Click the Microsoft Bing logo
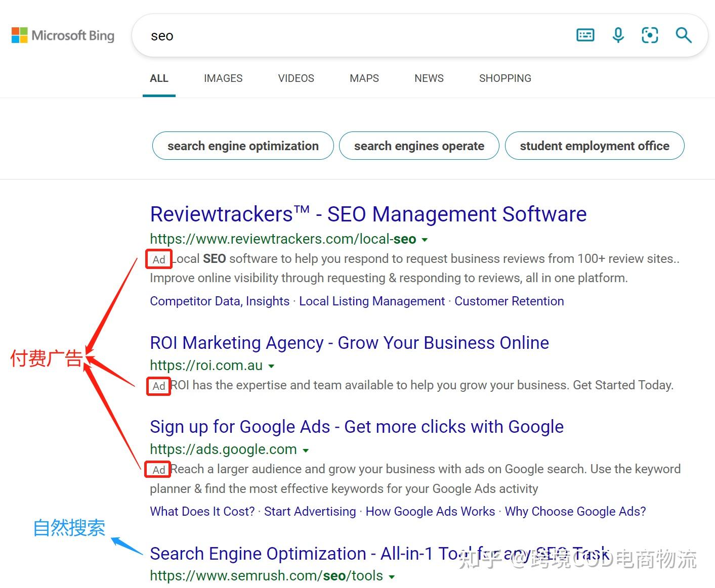 point(63,35)
